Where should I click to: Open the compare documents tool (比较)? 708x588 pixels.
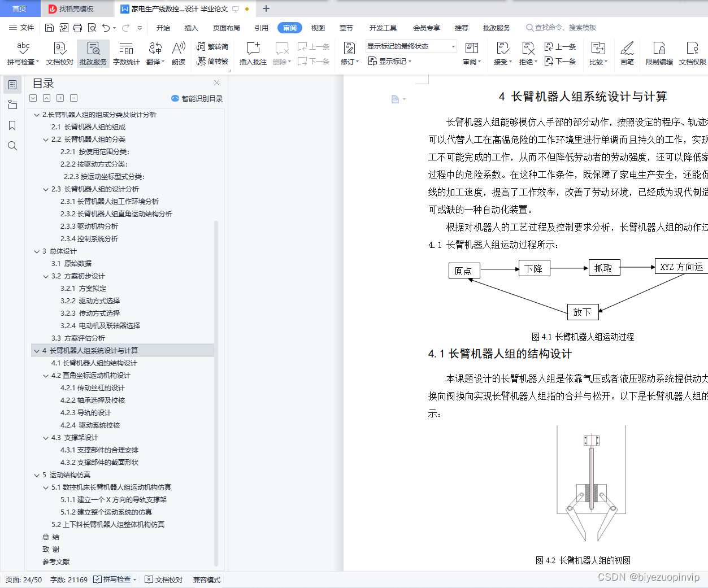[x=598, y=54]
